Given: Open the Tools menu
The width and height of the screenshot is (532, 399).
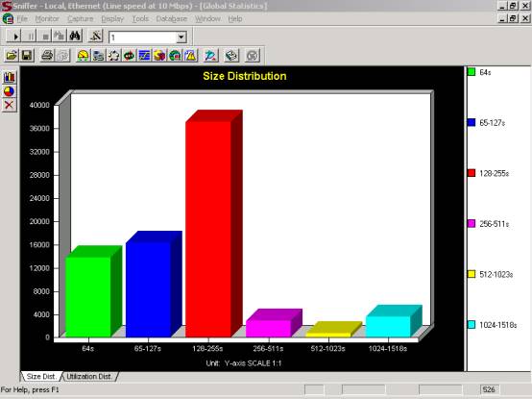Looking at the screenshot, I should pyautogui.click(x=140, y=18).
